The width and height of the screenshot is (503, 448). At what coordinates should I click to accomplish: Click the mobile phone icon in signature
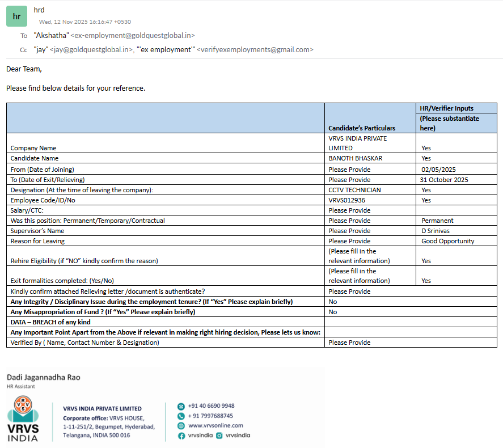(x=181, y=416)
